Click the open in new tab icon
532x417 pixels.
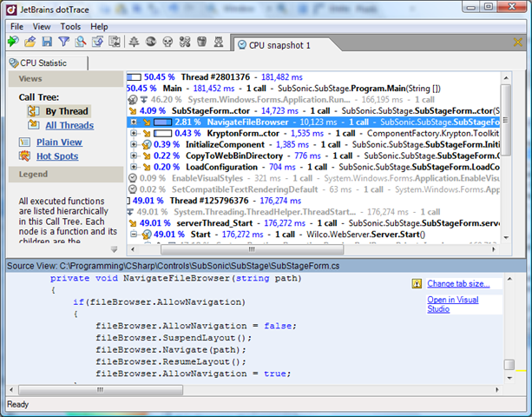click(x=97, y=42)
